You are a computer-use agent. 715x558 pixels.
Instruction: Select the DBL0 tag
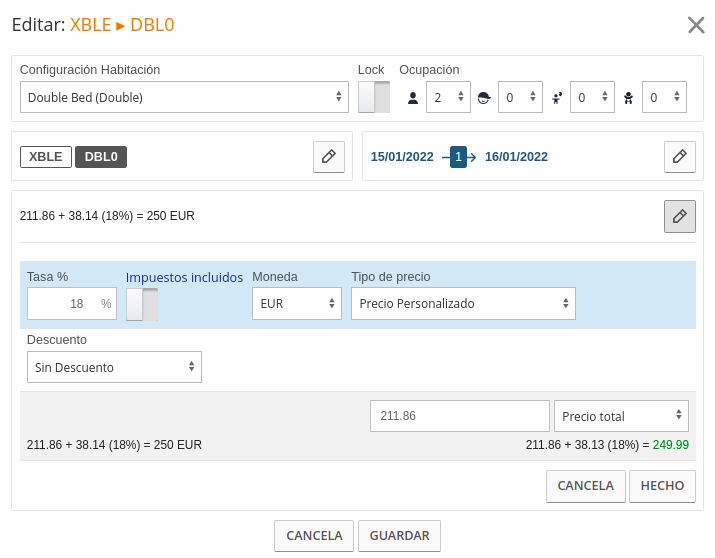(x=101, y=157)
